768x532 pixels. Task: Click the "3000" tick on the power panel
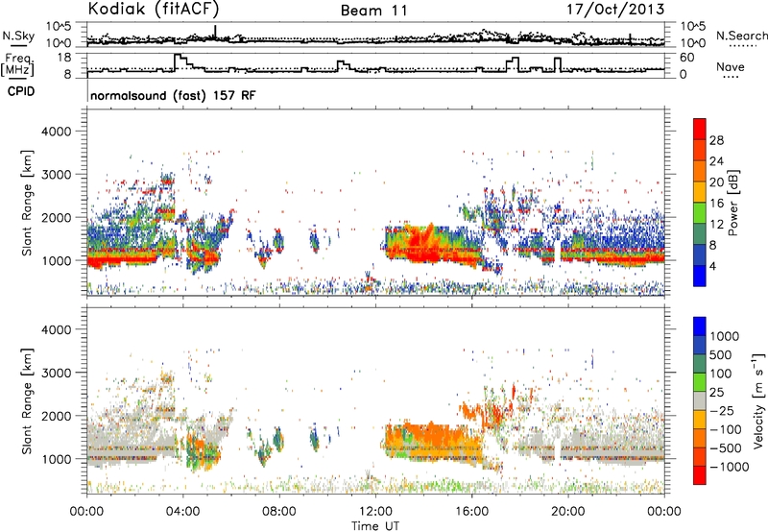[56, 175]
